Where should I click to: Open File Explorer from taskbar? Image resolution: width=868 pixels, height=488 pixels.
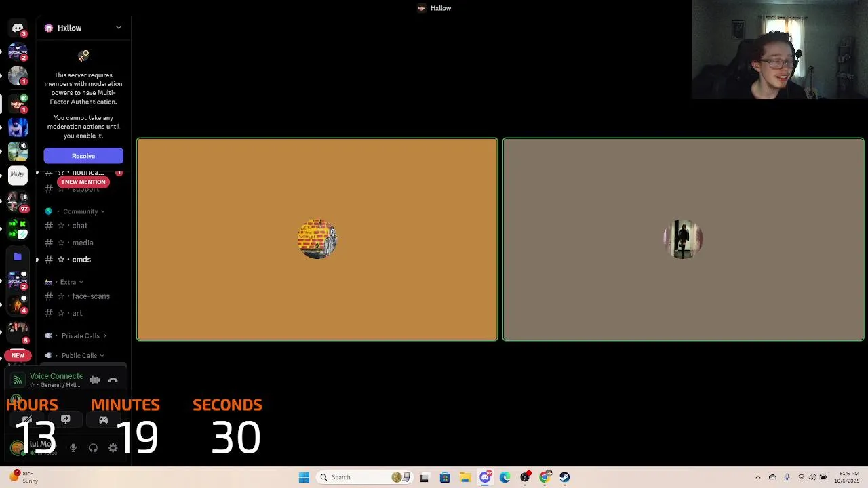(x=465, y=477)
